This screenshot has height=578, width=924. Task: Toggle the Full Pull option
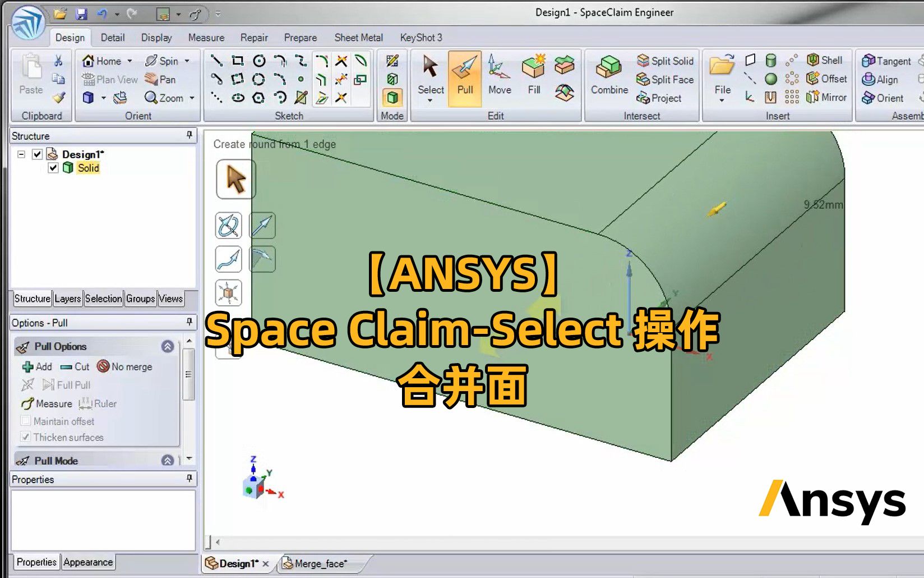click(x=66, y=385)
